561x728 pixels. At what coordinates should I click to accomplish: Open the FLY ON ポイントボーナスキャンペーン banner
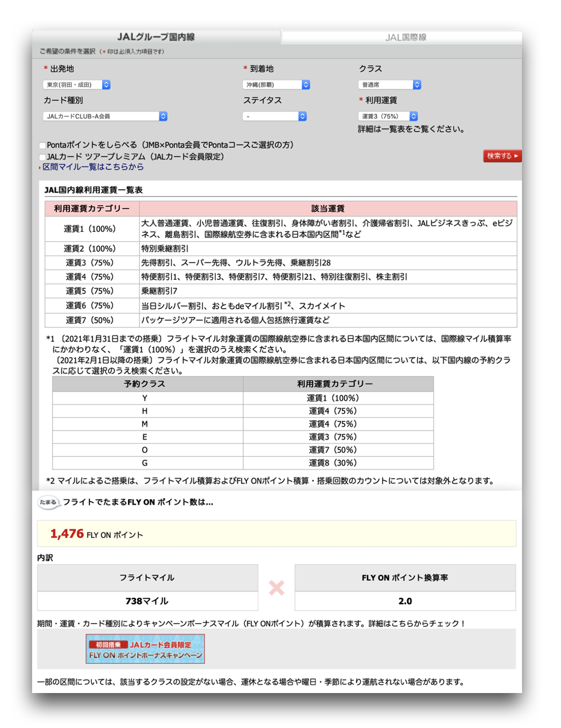(145, 649)
